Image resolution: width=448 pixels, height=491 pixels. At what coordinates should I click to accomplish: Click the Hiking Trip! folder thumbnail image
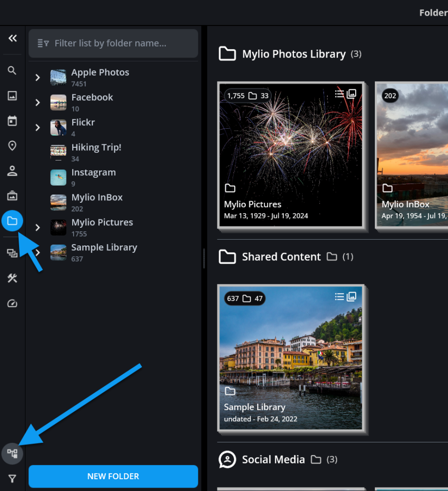(58, 152)
